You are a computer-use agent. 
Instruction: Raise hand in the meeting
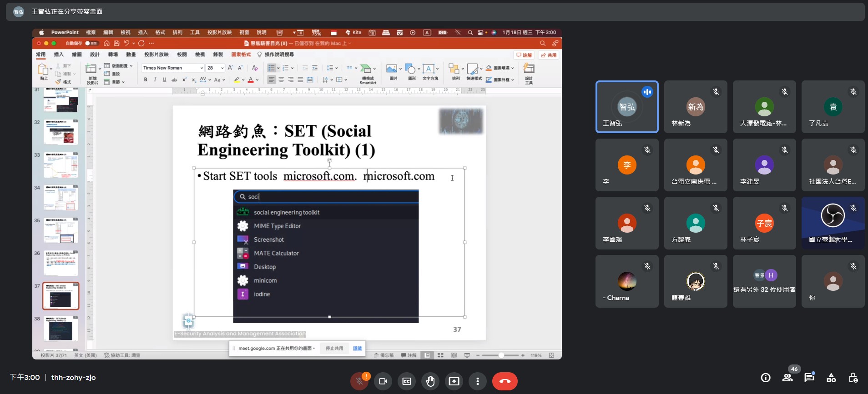tap(430, 381)
